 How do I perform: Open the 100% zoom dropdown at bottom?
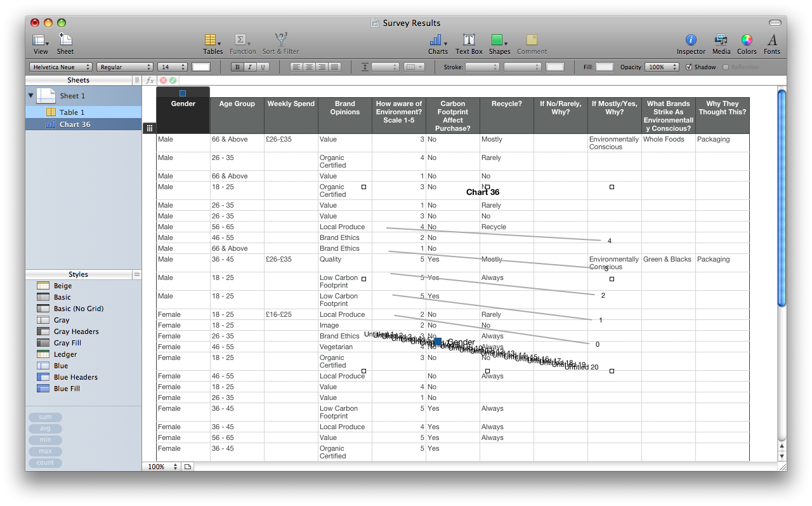pos(161,467)
